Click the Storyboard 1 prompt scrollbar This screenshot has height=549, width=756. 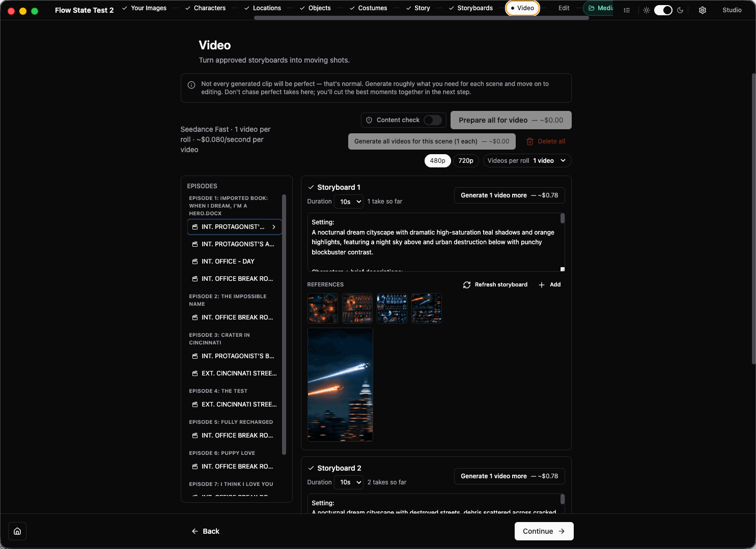(563, 218)
